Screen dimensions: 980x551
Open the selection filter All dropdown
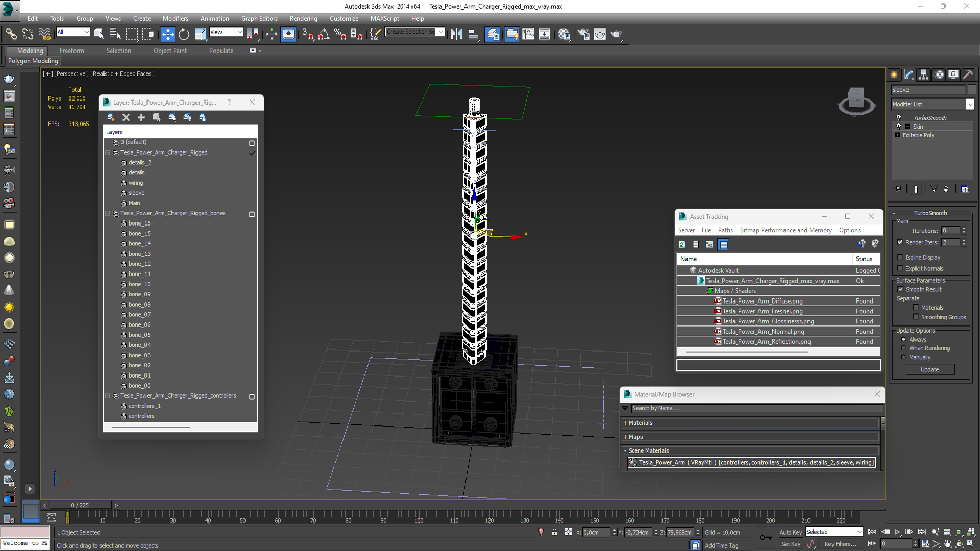point(73,32)
